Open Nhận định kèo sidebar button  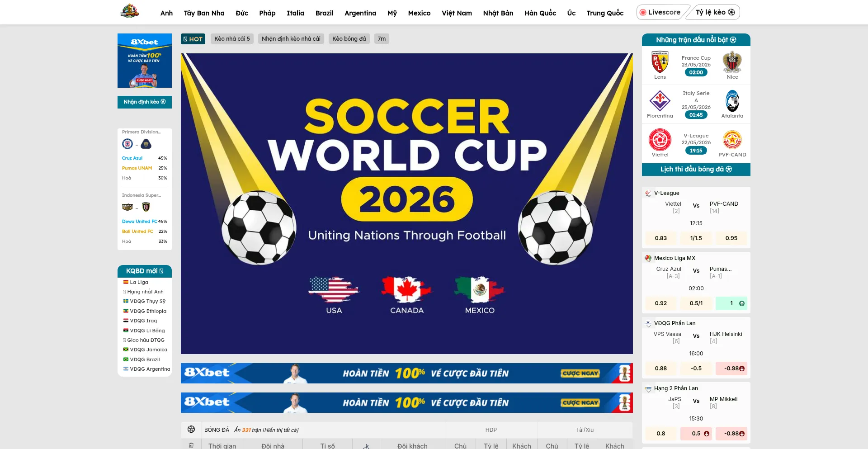[x=145, y=102]
